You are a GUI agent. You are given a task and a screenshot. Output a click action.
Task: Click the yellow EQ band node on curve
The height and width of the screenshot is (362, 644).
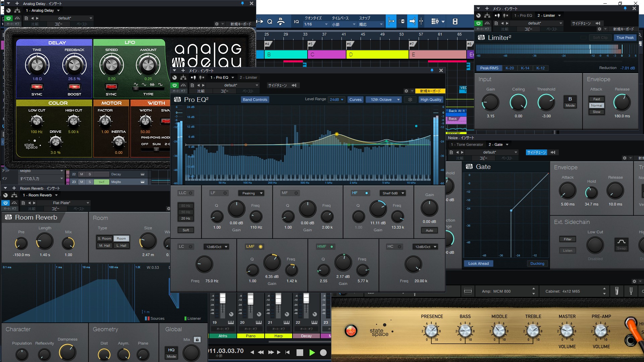(x=336, y=134)
